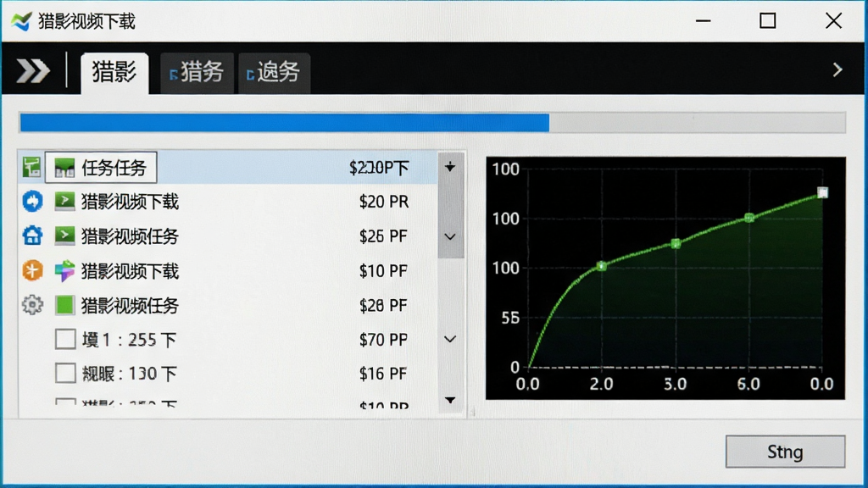Click the colorful icon on $10 PF row
The height and width of the screenshot is (488, 868).
pos(64,270)
